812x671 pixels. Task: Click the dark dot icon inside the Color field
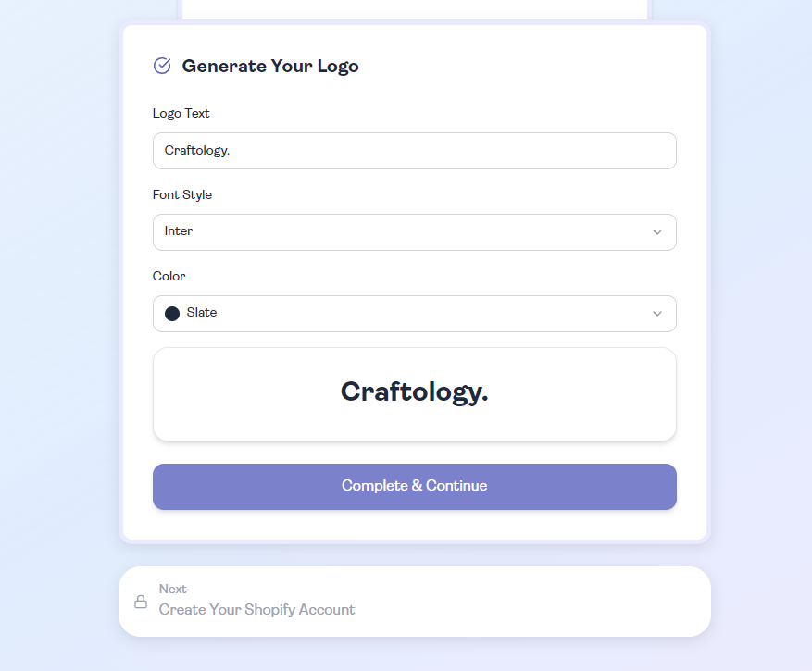(x=171, y=313)
